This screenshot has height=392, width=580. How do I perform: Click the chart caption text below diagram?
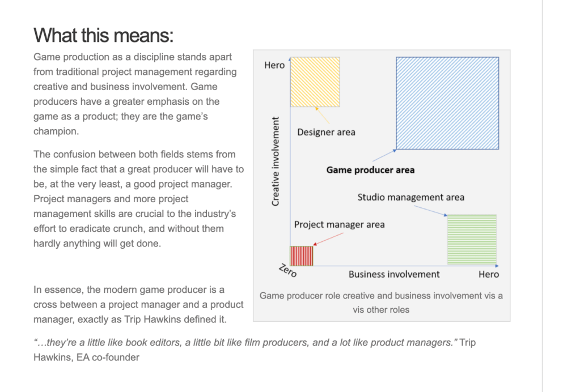(x=381, y=302)
